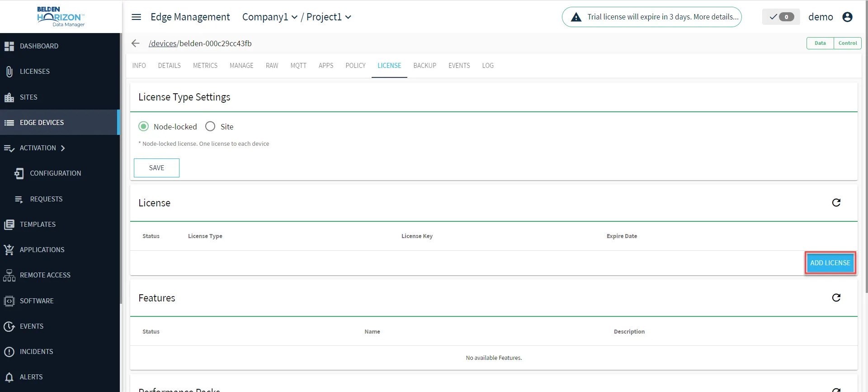Screen dimensions: 868x392
Task: Click the Software chip icon
Action: pos(9,301)
